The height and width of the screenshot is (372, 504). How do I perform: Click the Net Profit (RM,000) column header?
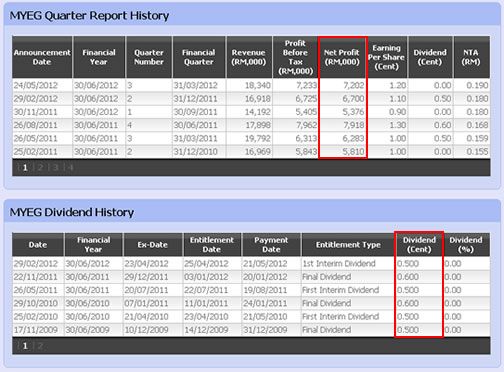pos(342,57)
